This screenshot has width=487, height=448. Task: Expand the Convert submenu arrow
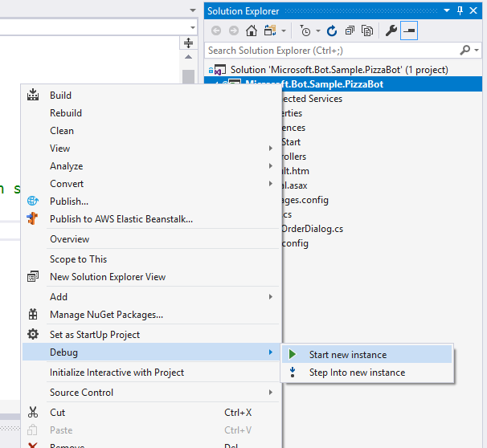click(271, 184)
